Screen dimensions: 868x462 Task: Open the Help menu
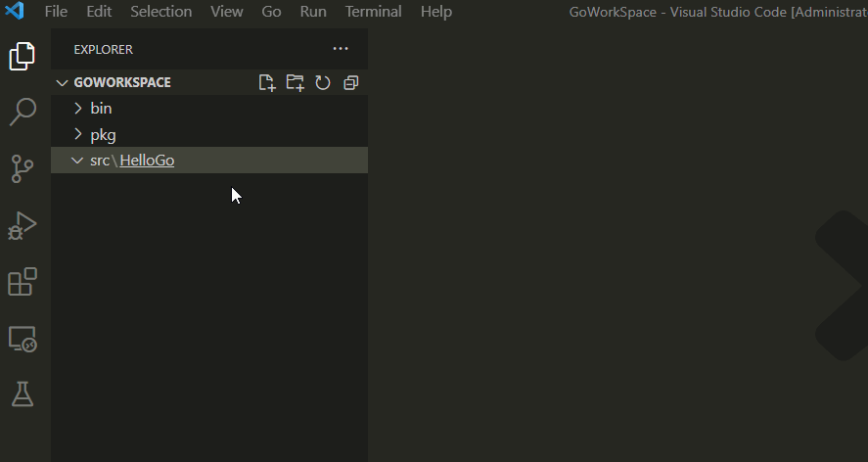436,11
